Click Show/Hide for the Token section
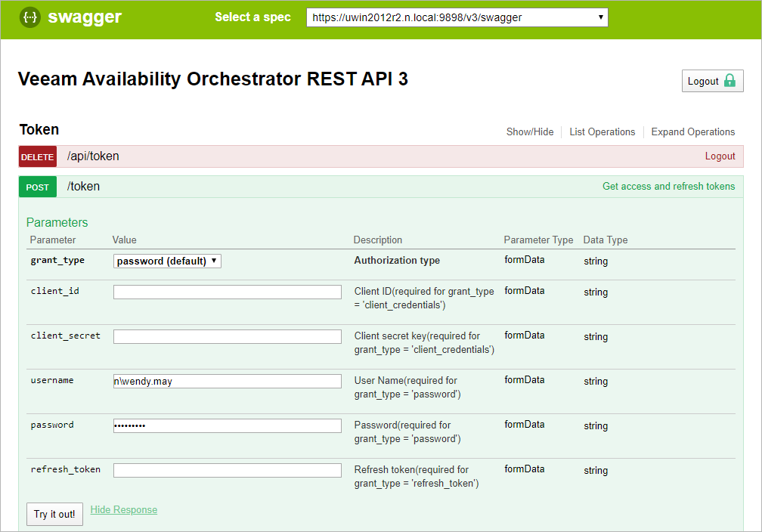The height and width of the screenshot is (532, 762). (530, 131)
